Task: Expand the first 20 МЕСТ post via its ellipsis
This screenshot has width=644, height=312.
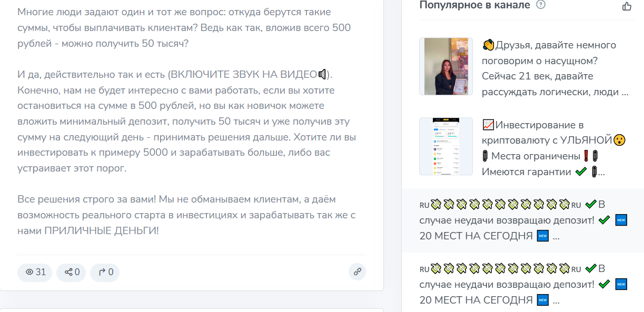Action: (557, 237)
